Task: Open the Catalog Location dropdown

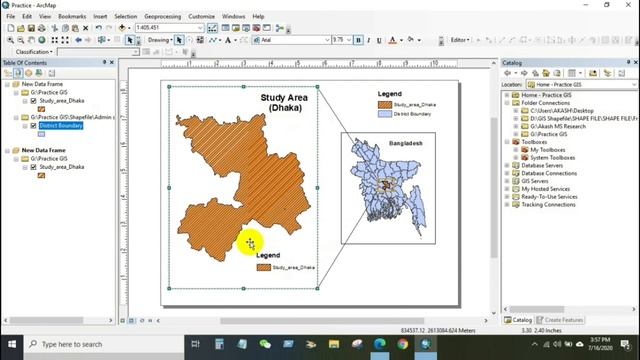Action: pyautogui.click(x=633, y=84)
